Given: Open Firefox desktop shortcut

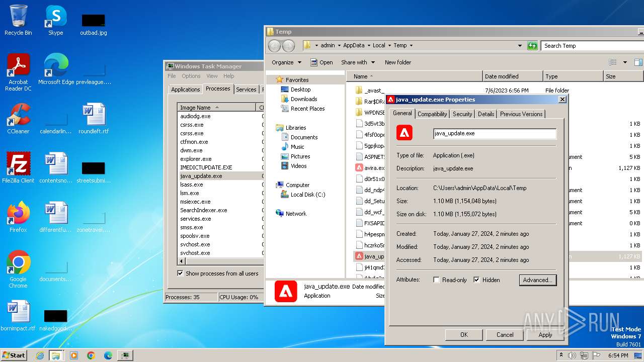Looking at the screenshot, I should click(x=18, y=217).
